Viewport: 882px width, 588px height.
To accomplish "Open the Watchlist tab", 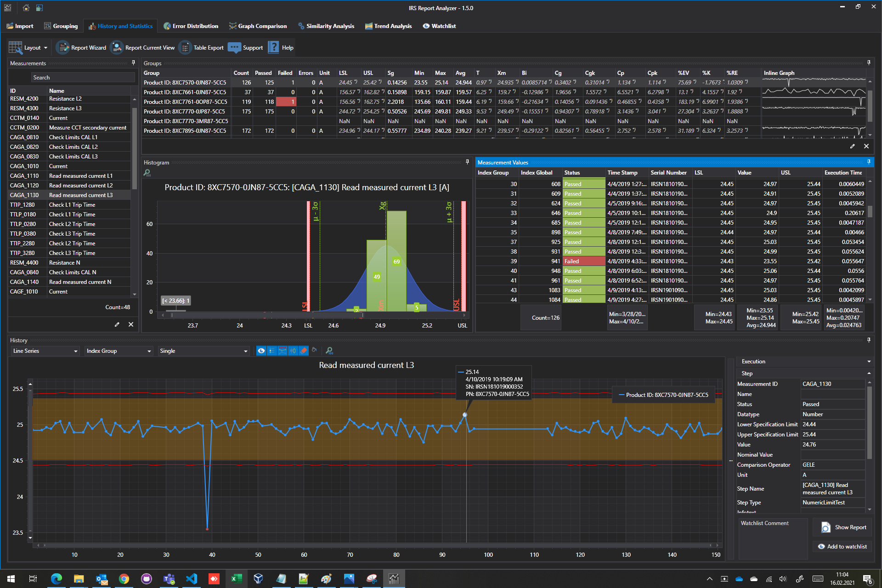I will click(439, 26).
